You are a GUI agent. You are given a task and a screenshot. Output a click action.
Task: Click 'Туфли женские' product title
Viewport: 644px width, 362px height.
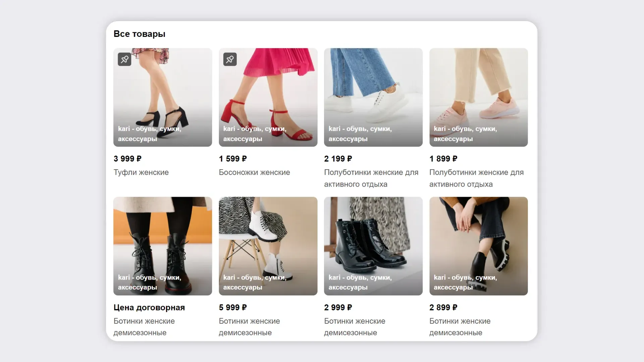(x=141, y=172)
